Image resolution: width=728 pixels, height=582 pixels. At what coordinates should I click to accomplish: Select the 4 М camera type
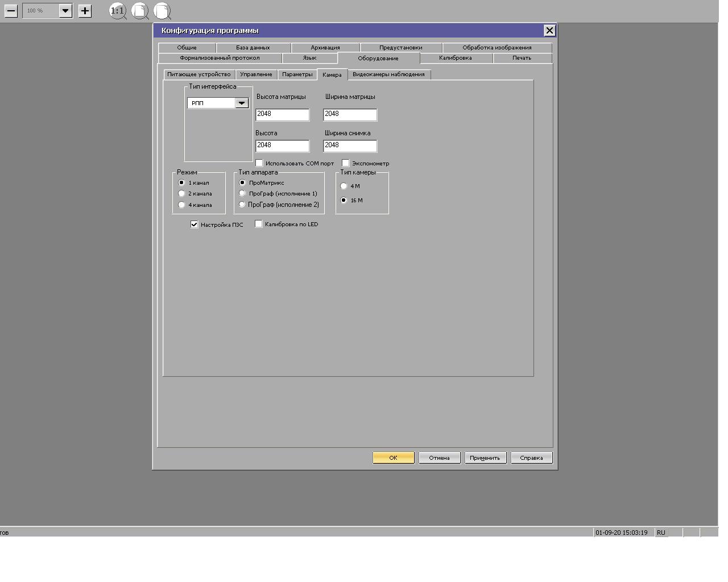(344, 186)
